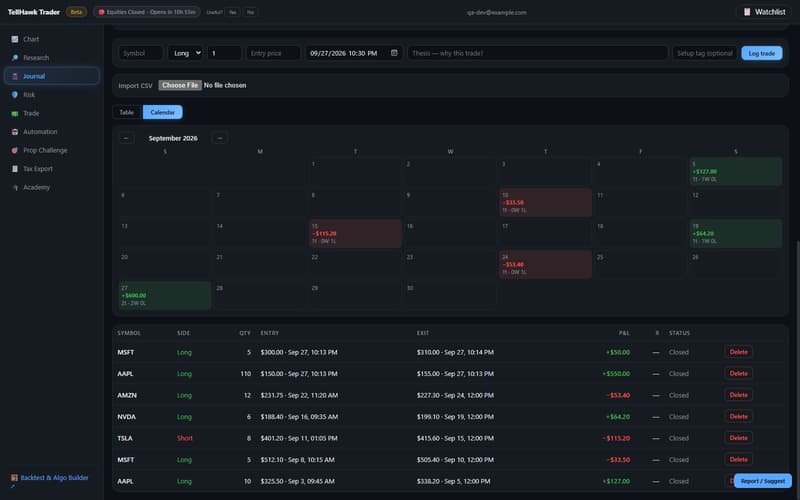Open Research via its magnifier icon

click(x=15, y=58)
